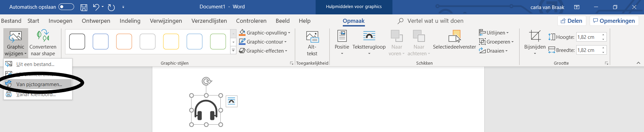Switch to the Controleren tab
This screenshot has width=644, height=132.
click(251, 21)
